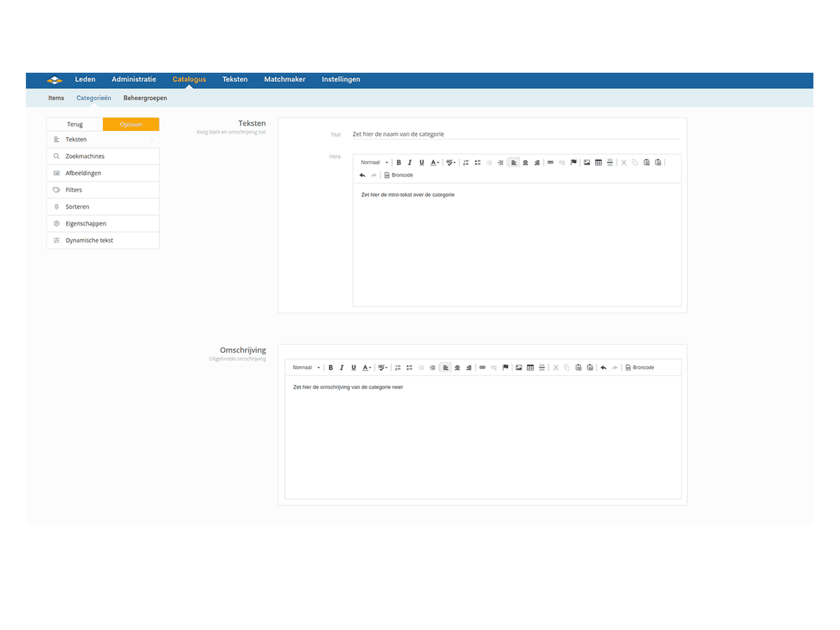
Task: Toggle center alignment in Omschrijving editor
Action: pos(457,367)
